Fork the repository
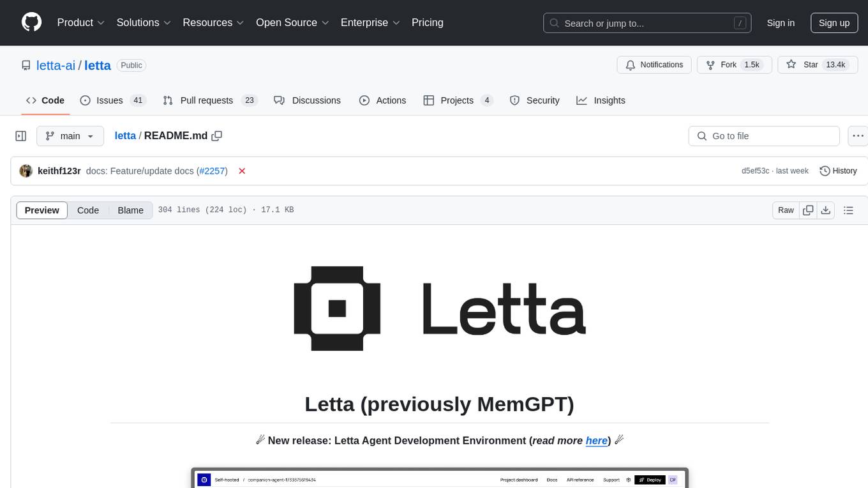The width and height of the screenshot is (868, 488). click(x=734, y=65)
